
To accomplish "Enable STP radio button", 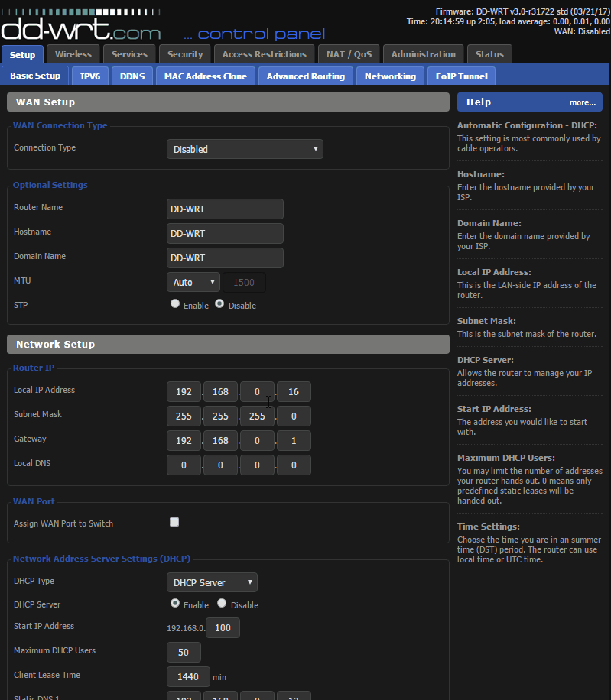I will pyautogui.click(x=175, y=304).
